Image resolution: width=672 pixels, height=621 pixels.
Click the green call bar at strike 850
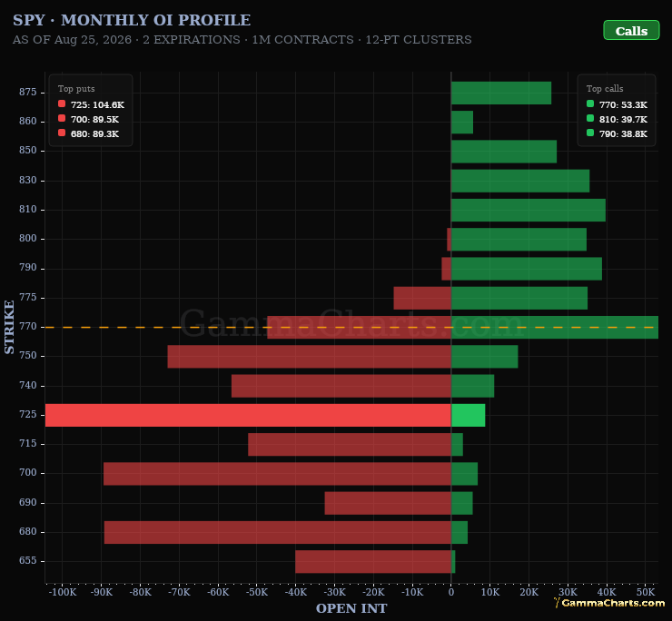pos(504,152)
